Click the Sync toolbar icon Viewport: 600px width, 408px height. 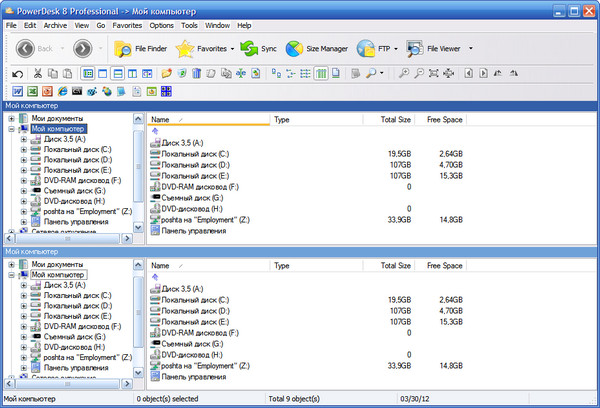pos(259,48)
